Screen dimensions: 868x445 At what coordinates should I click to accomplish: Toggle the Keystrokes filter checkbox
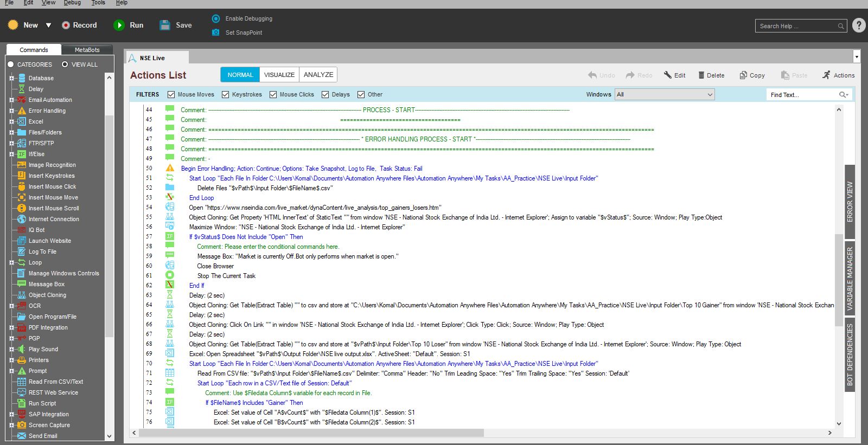pyautogui.click(x=226, y=94)
